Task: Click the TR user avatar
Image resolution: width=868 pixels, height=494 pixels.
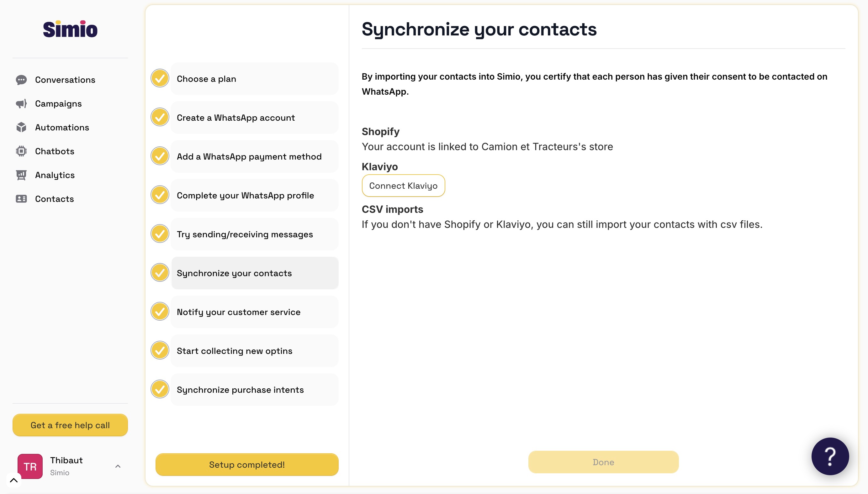Action: 30,466
